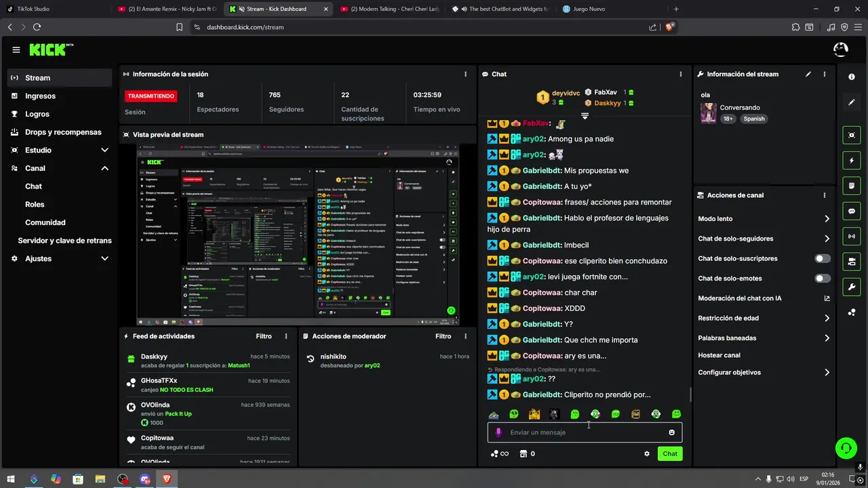Collapse the pinned gifters bar arrow in chat

[585, 116]
